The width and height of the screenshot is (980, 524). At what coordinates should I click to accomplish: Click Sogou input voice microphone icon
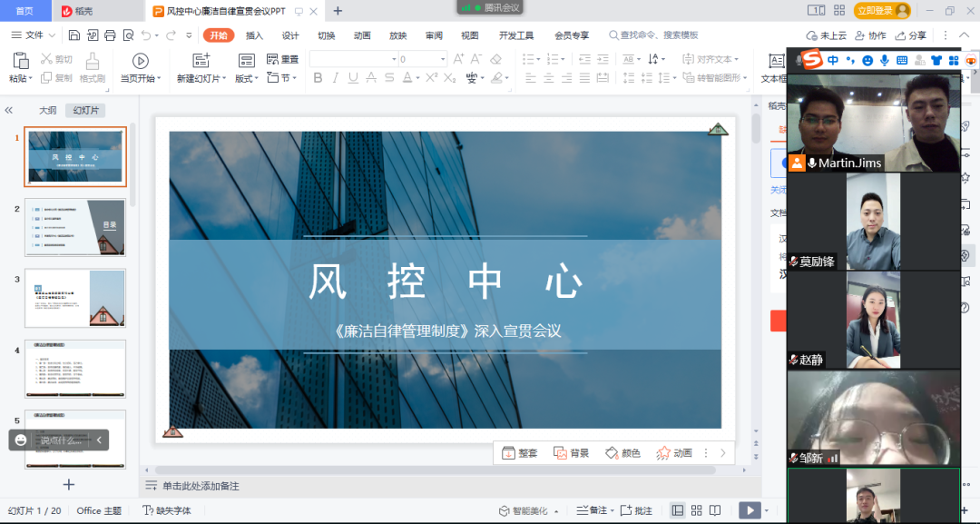tap(884, 60)
